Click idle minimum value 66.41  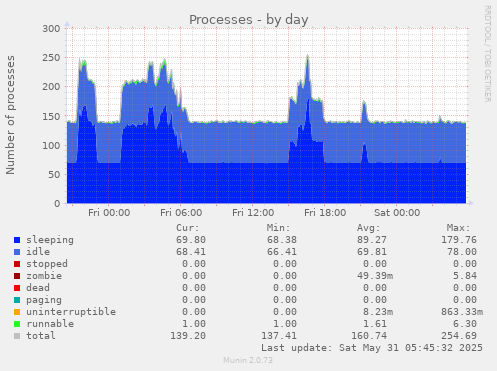click(282, 252)
